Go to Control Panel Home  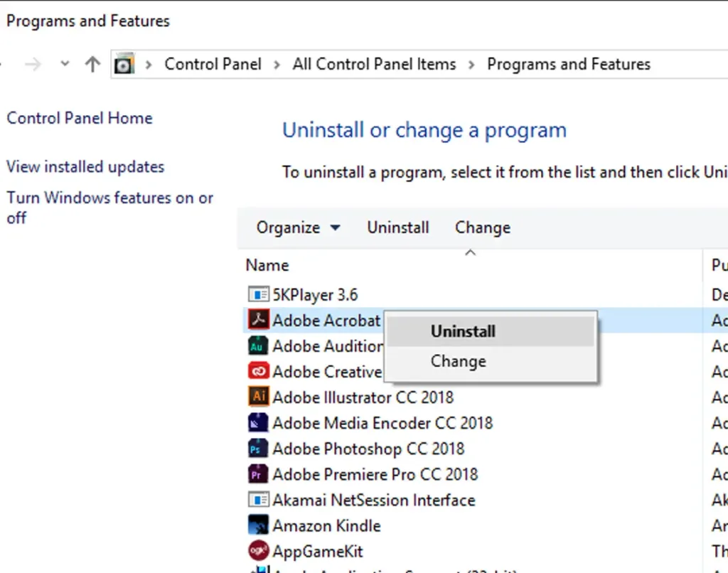[80, 118]
